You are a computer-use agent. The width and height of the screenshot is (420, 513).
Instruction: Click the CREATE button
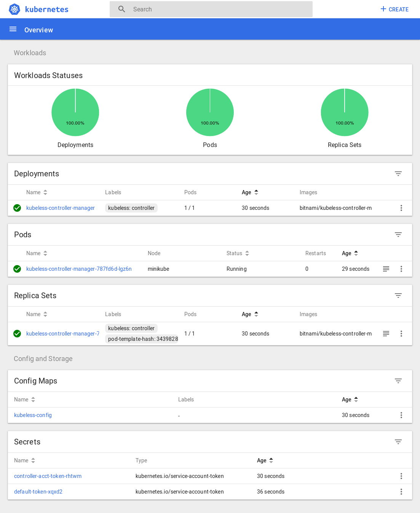(x=394, y=9)
